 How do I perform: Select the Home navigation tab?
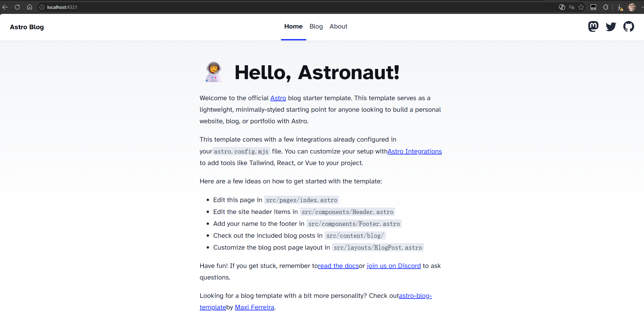pyautogui.click(x=293, y=26)
